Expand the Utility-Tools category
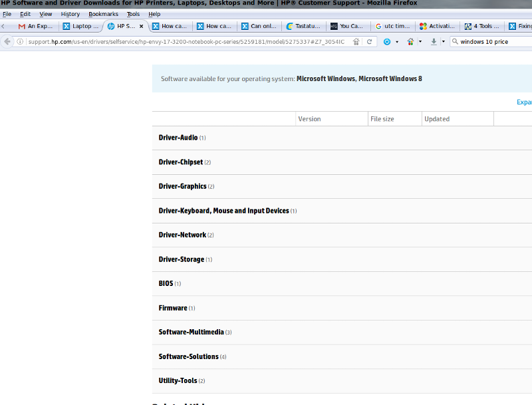 342,381
